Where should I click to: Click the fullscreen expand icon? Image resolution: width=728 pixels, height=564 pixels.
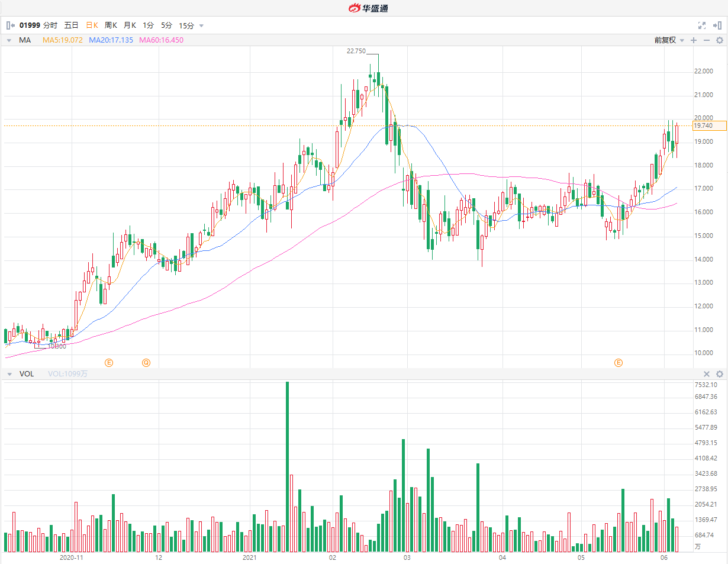pos(702,25)
